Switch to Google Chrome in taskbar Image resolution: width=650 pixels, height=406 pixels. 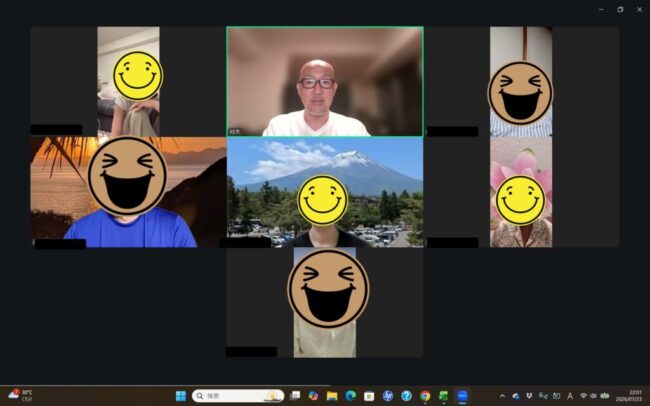(425, 396)
